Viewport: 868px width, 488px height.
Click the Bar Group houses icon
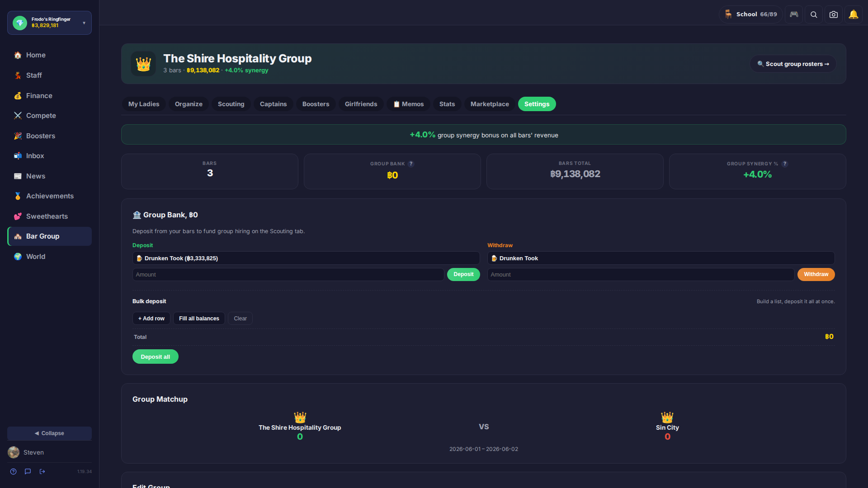(18, 236)
